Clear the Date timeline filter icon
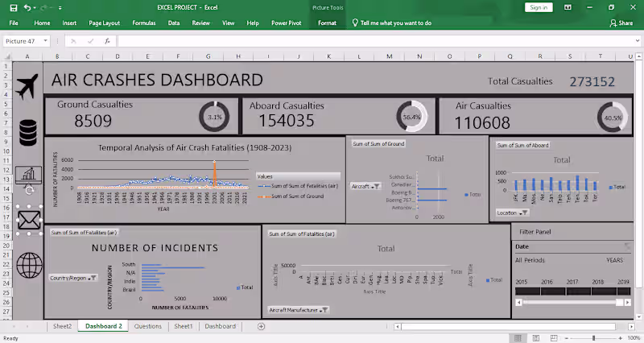This screenshot has width=644, height=343. [x=627, y=246]
